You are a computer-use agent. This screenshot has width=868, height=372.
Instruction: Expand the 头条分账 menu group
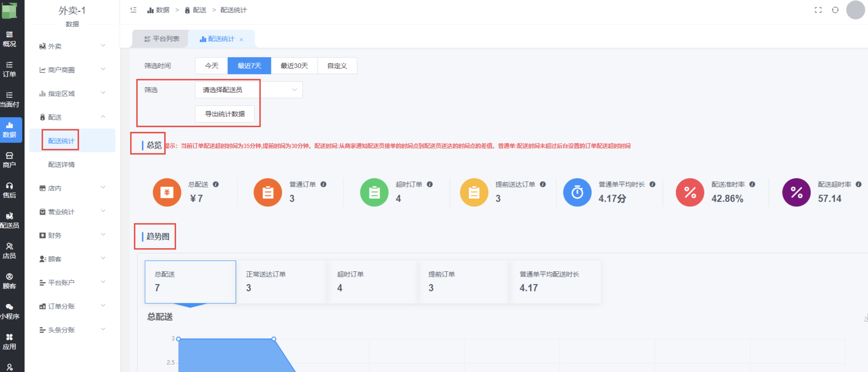(x=72, y=330)
